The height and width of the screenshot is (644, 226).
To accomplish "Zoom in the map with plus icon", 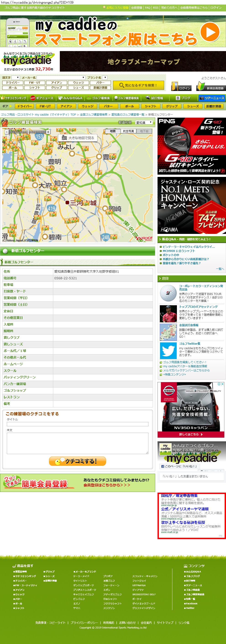I will (48, 132).
